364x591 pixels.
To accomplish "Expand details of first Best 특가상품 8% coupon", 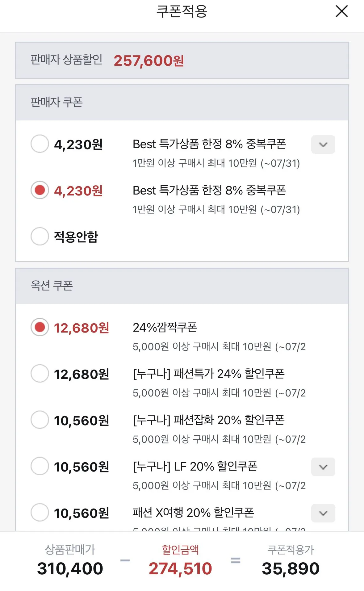I will coord(323,145).
